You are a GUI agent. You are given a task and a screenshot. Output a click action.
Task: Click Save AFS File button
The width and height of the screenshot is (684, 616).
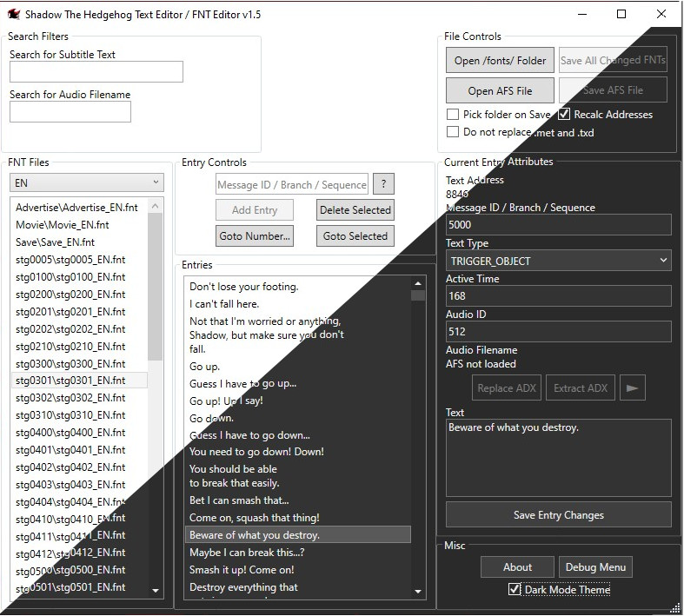[613, 89]
